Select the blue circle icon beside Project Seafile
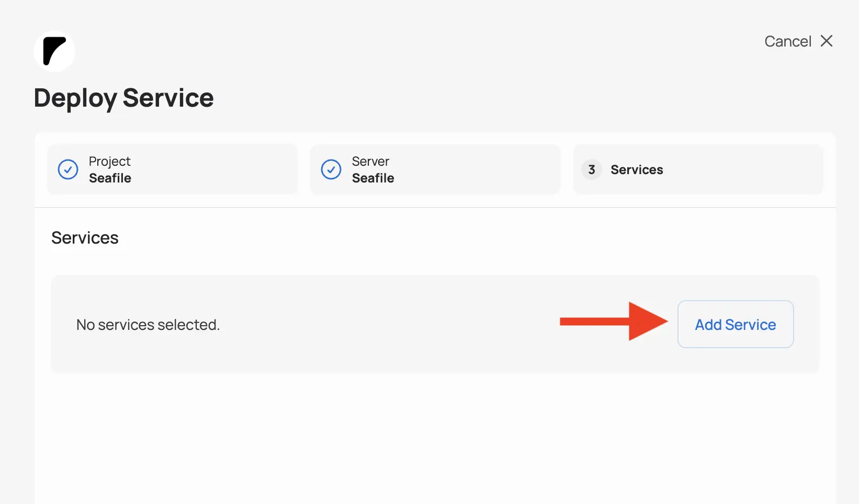The width and height of the screenshot is (859, 504). pos(68,169)
